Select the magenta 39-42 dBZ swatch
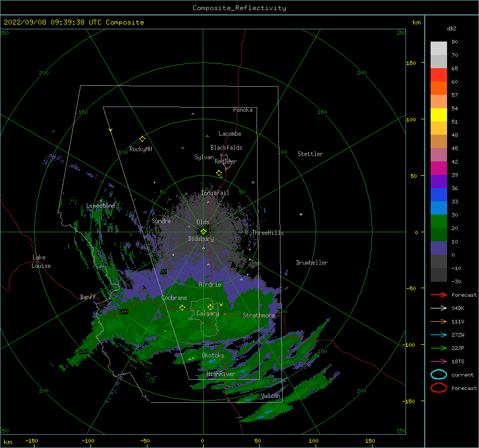 pos(439,168)
